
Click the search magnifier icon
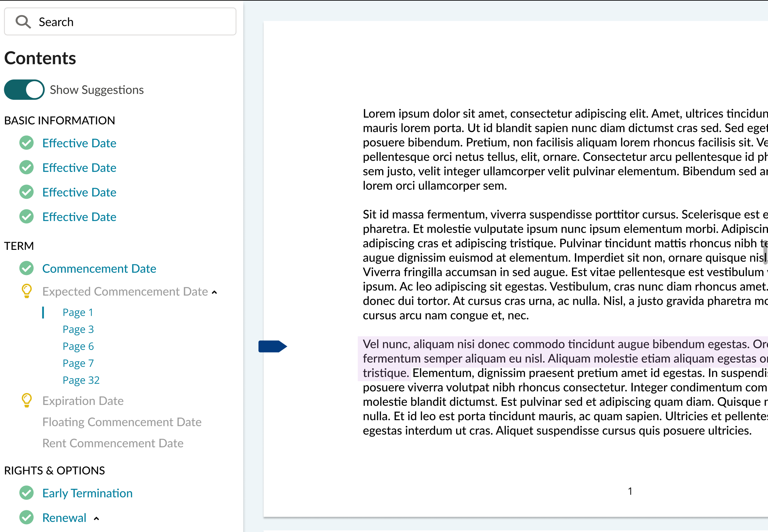tap(23, 22)
